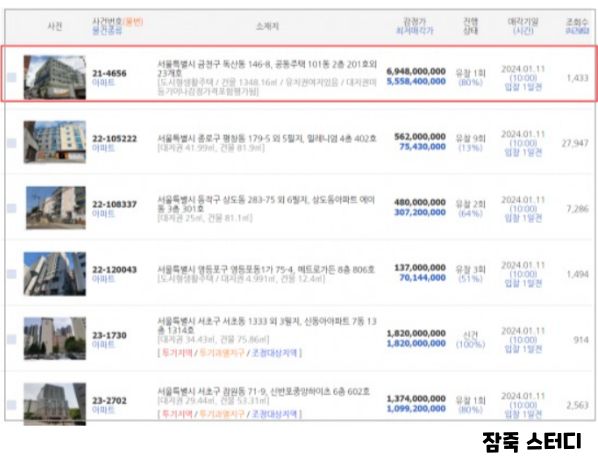Select the status 유찰 9회 (13%)
The image size is (598, 464).
[x=471, y=143]
